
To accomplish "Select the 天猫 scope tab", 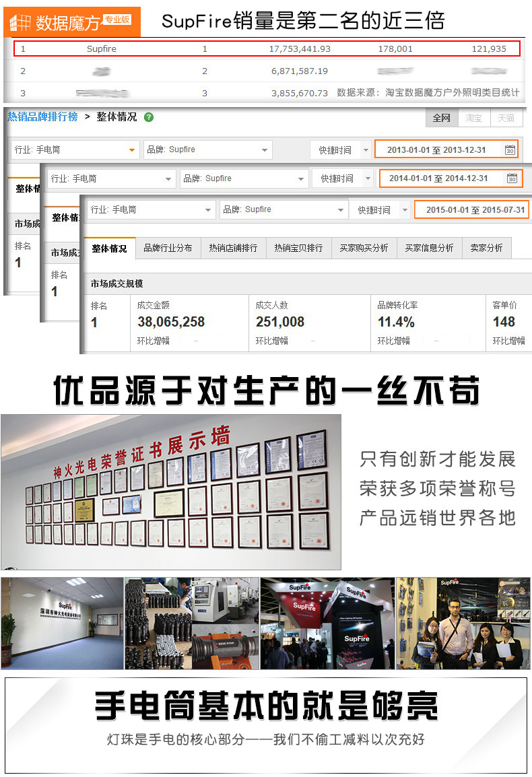I will tap(506, 118).
